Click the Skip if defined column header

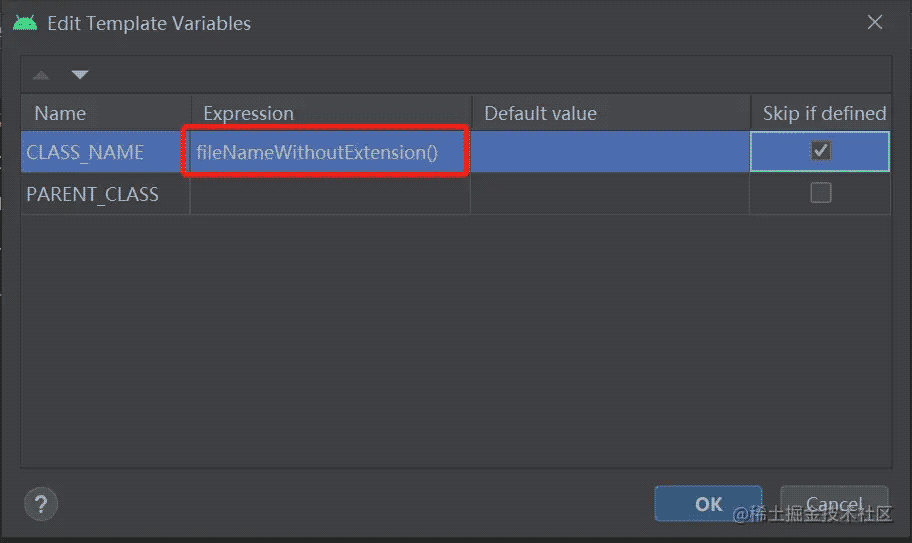point(823,113)
